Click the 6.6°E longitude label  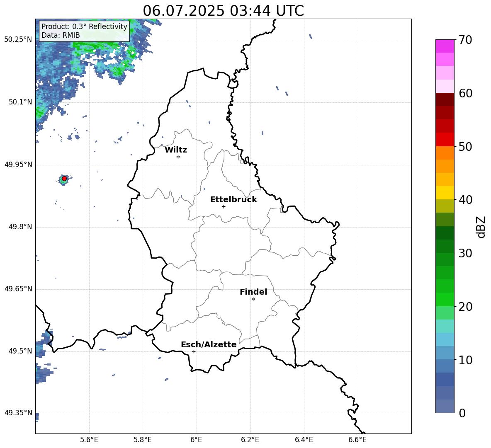pos(357,440)
